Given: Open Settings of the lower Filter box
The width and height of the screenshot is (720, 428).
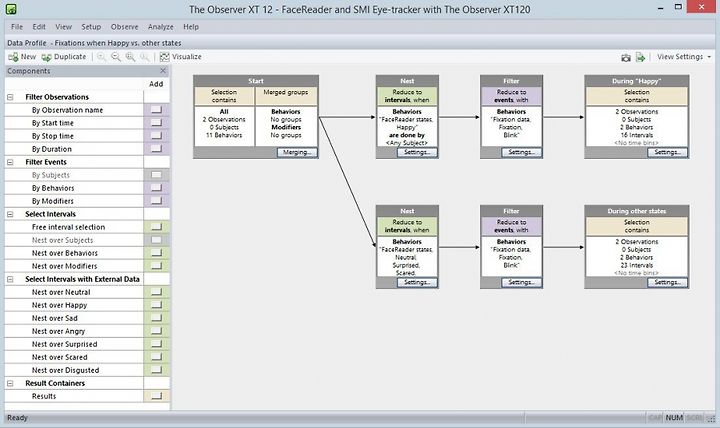Looking at the screenshot, I should [521, 282].
